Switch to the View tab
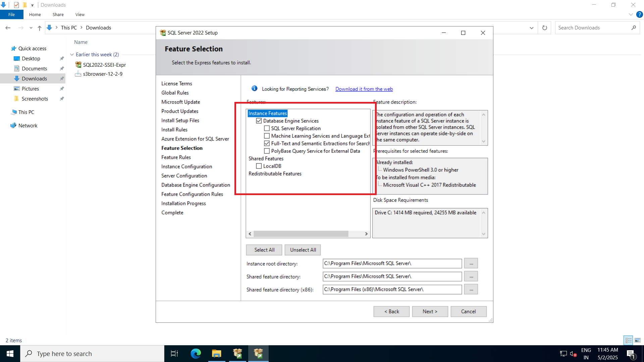Screen dimensions: 644x362 (x=80, y=14)
